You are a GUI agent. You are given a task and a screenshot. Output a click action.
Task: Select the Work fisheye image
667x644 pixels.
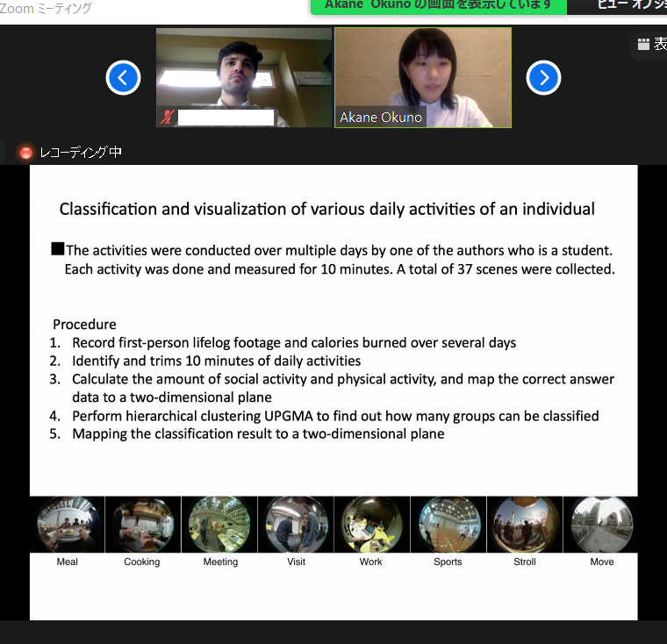pyautogui.click(x=371, y=525)
